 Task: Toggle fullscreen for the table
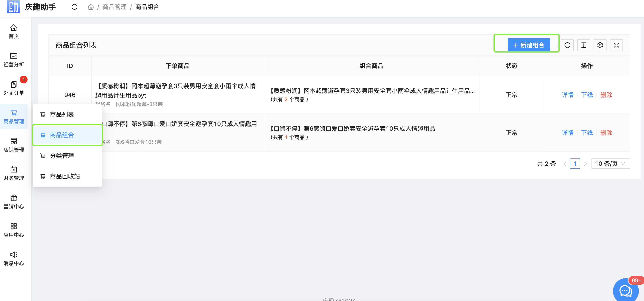pos(616,45)
